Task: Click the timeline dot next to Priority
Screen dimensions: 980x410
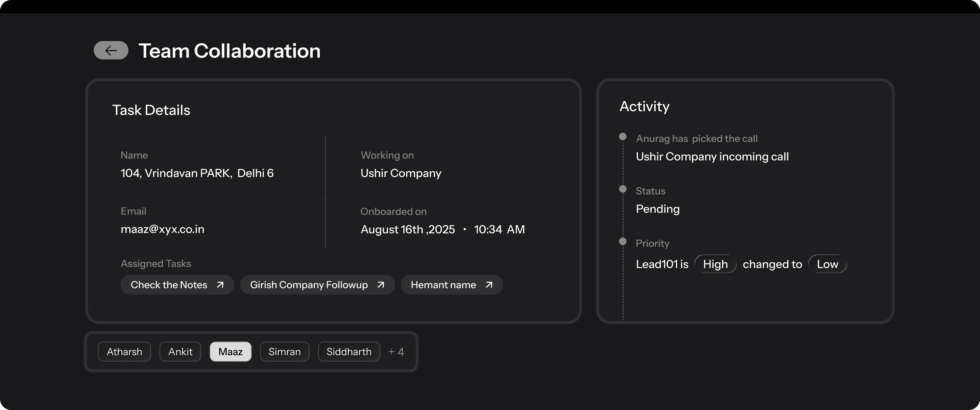Action: (623, 241)
